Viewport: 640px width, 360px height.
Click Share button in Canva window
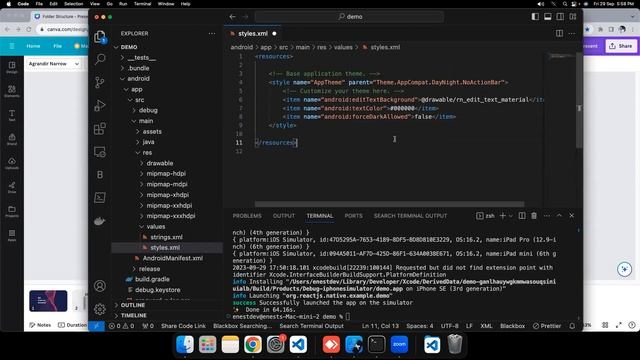coord(620,46)
